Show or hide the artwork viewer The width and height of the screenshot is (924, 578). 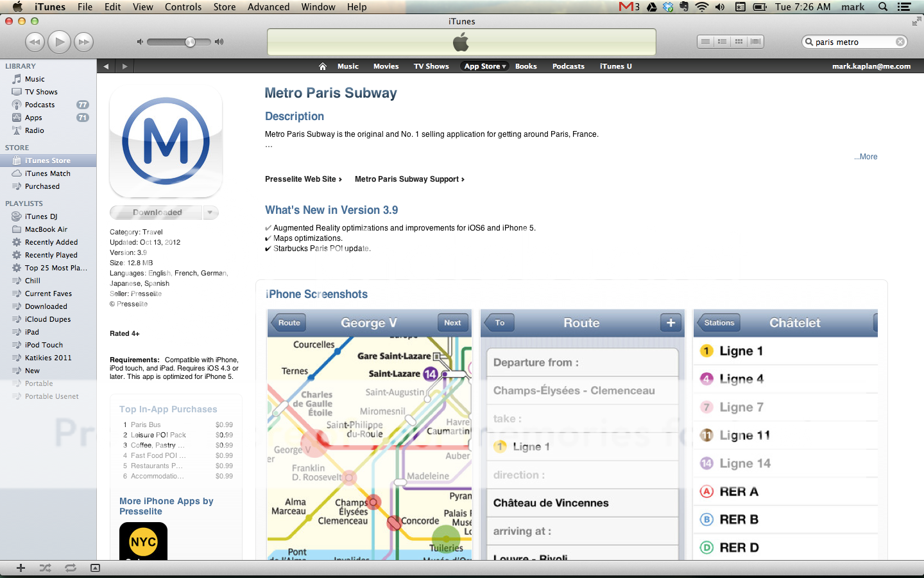click(95, 568)
